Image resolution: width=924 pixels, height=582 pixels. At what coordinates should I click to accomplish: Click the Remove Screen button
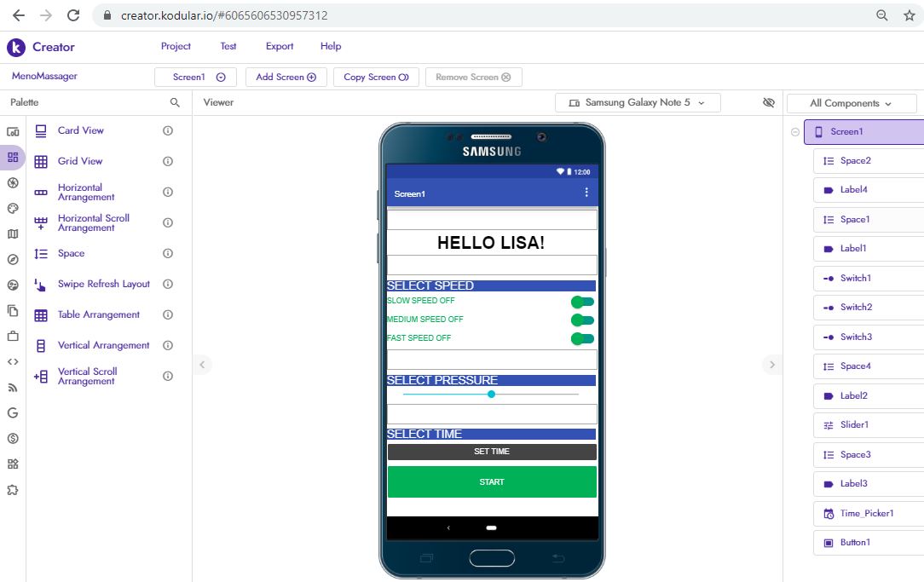pos(473,78)
